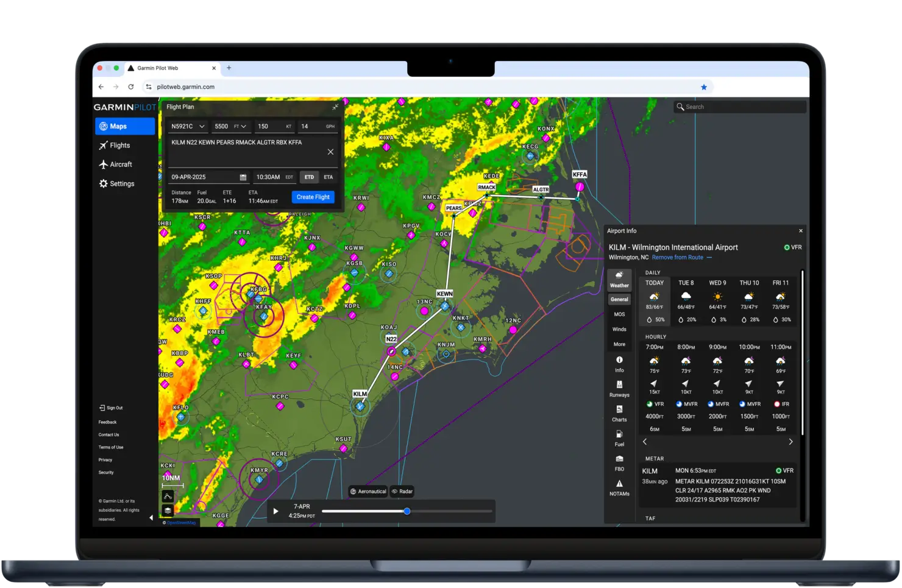Toggle the Aeronautical layer chip
This screenshot has height=588, width=902.
[x=368, y=491]
